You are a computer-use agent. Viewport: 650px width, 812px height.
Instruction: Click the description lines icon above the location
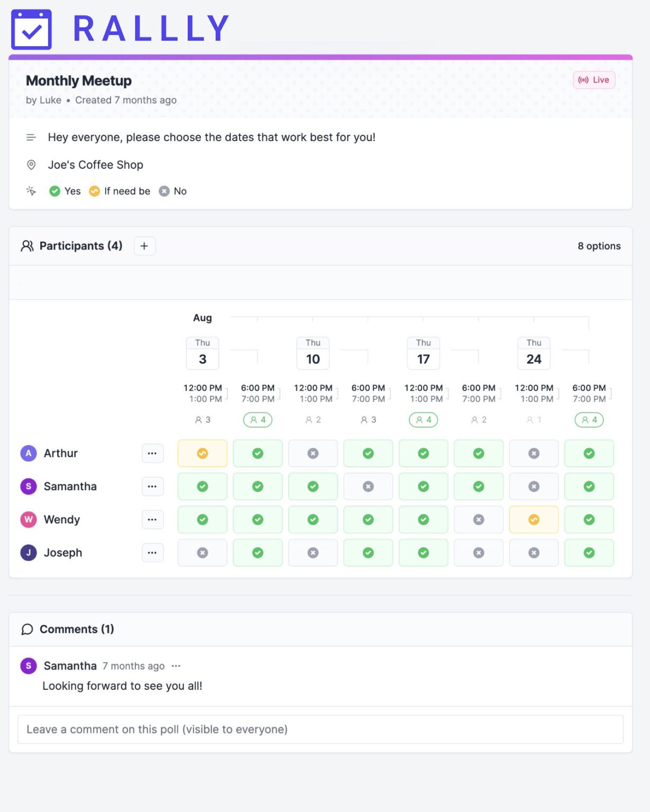(31, 137)
